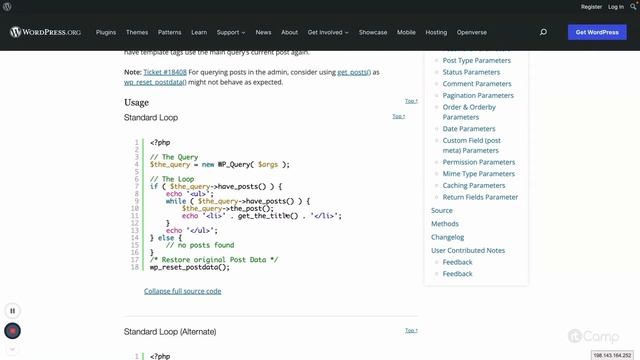Click Top link beside Standard Loop heading
This screenshot has width=640, height=360.
click(398, 116)
